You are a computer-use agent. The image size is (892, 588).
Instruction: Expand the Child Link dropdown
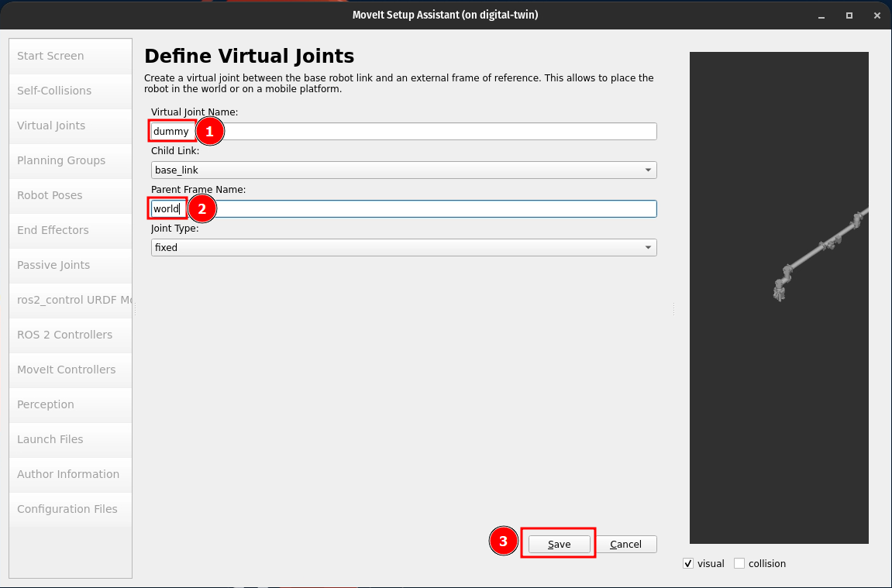(403, 170)
